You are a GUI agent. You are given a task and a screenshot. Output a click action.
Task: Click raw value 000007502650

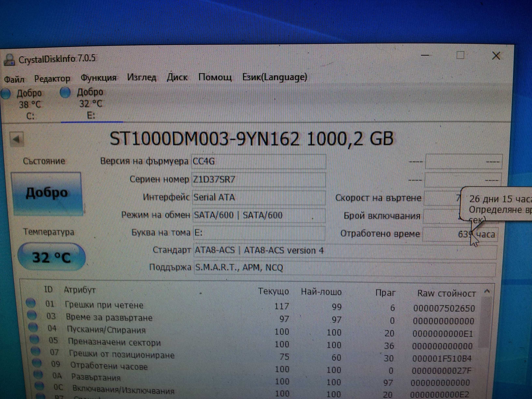pyautogui.click(x=444, y=308)
